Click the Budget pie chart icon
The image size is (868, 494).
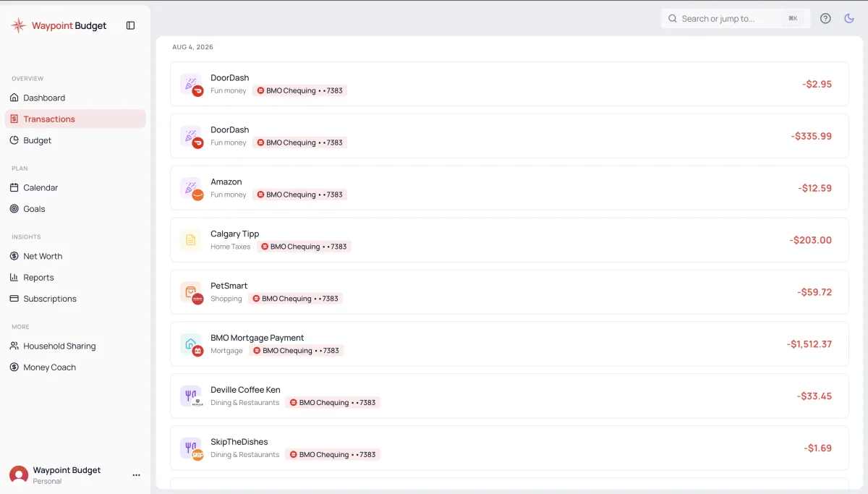(x=14, y=140)
